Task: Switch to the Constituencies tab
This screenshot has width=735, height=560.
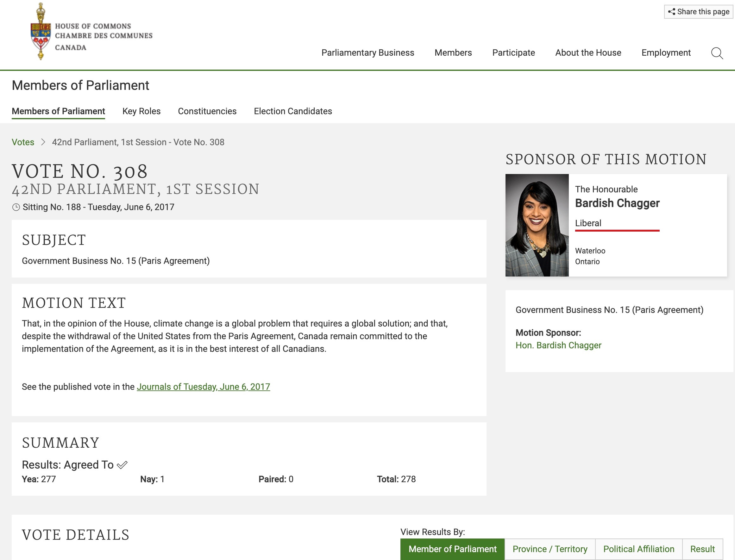Action: (207, 111)
